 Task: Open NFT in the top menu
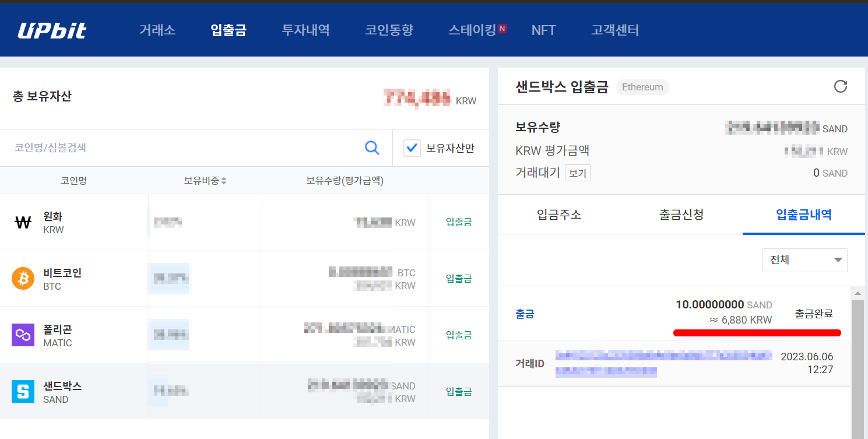coord(543,30)
